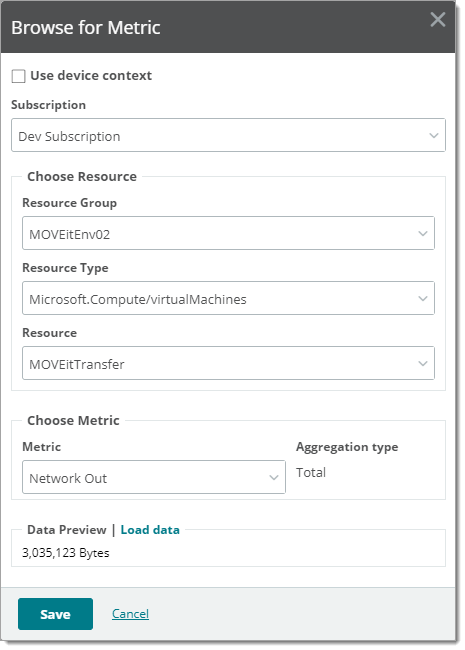Screen dimensions: 465x650
Task: Click the 3,035,123 Bytes preview value
Action: (x=65, y=553)
